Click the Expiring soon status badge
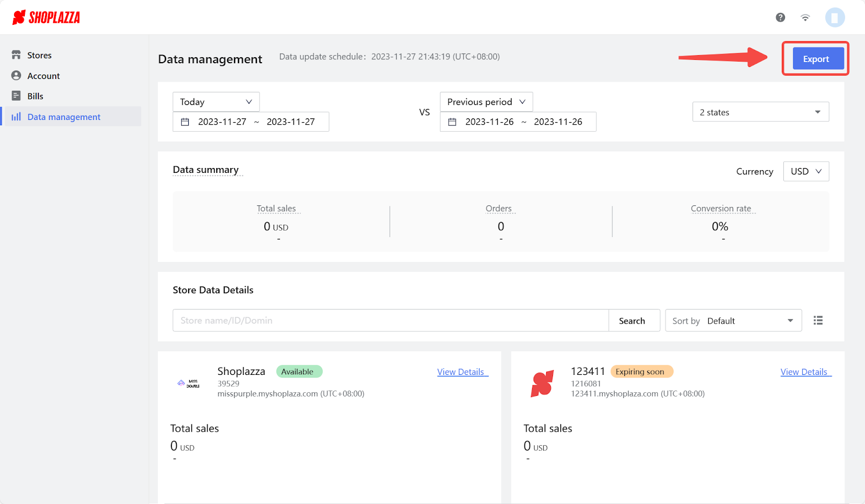Image resolution: width=865 pixels, height=504 pixels. (642, 372)
